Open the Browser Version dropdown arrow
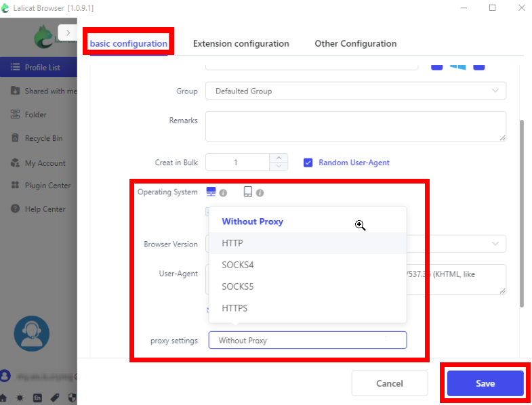532x405 pixels. click(x=495, y=244)
